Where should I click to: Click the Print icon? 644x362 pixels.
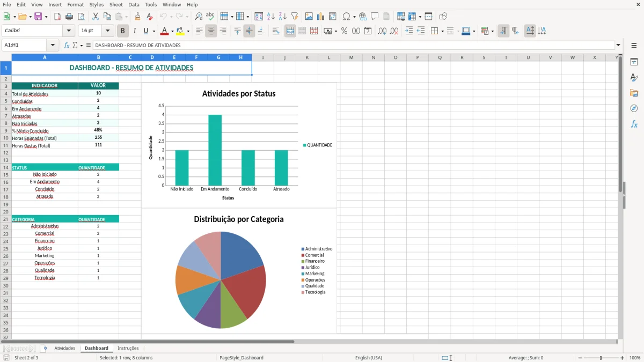[69, 17]
